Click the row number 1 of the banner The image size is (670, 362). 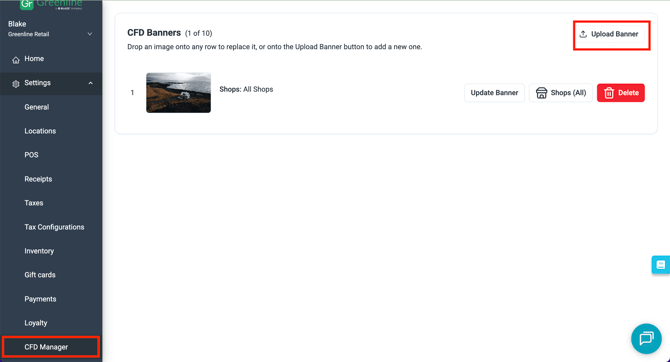pyautogui.click(x=132, y=93)
